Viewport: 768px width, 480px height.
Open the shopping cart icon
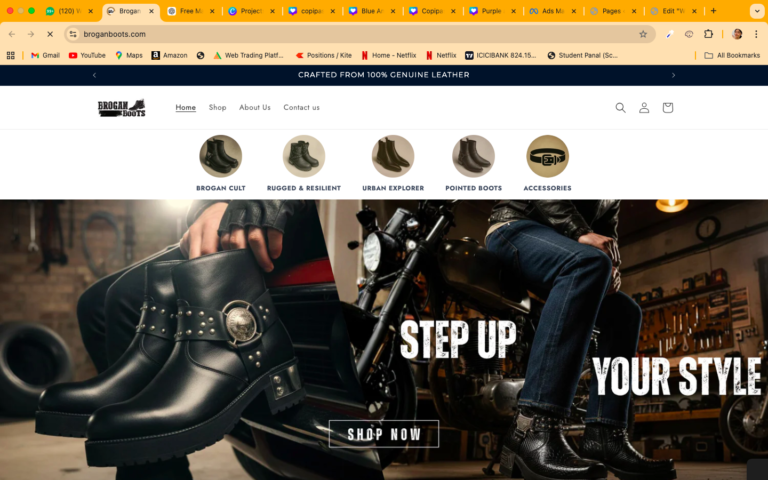[x=667, y=108]
